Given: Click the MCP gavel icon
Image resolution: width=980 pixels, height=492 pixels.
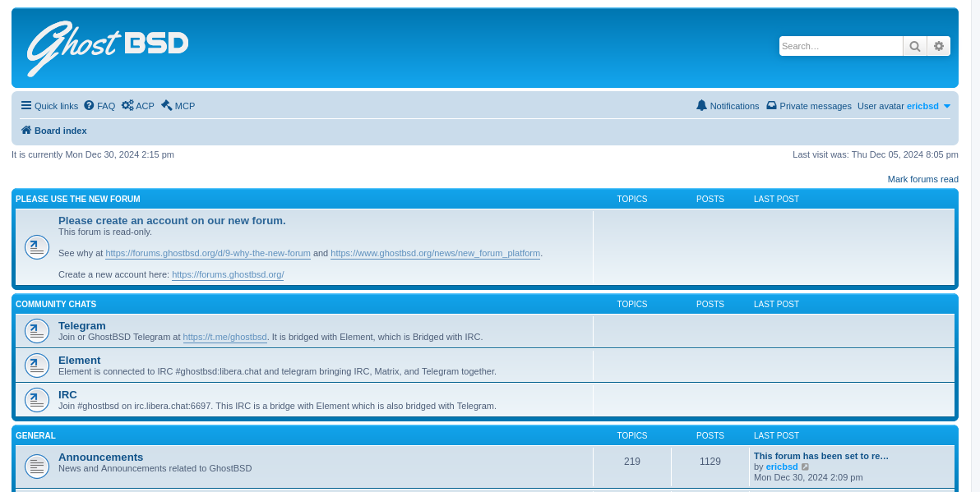Looking at the screenshot, I should coord(166,105).
